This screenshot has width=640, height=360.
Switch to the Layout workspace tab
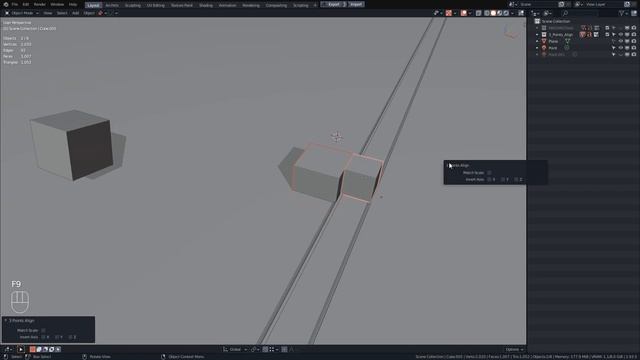[x=93, y=5]
